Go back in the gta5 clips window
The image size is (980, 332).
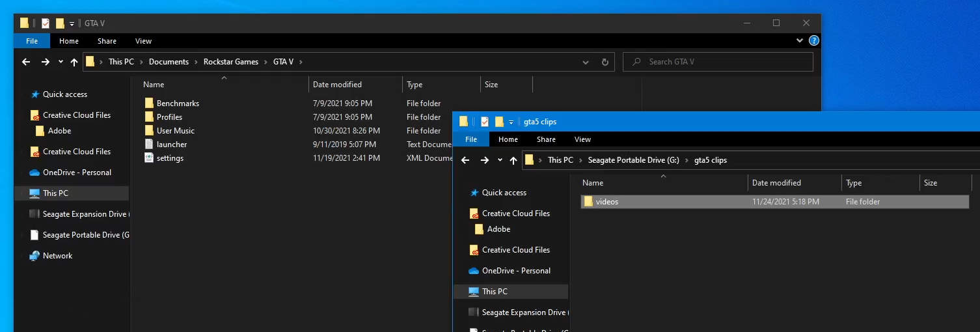465,160
